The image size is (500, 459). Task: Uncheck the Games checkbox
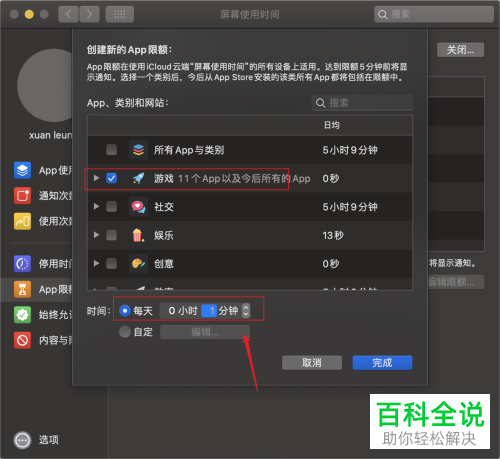pos(111,178)
